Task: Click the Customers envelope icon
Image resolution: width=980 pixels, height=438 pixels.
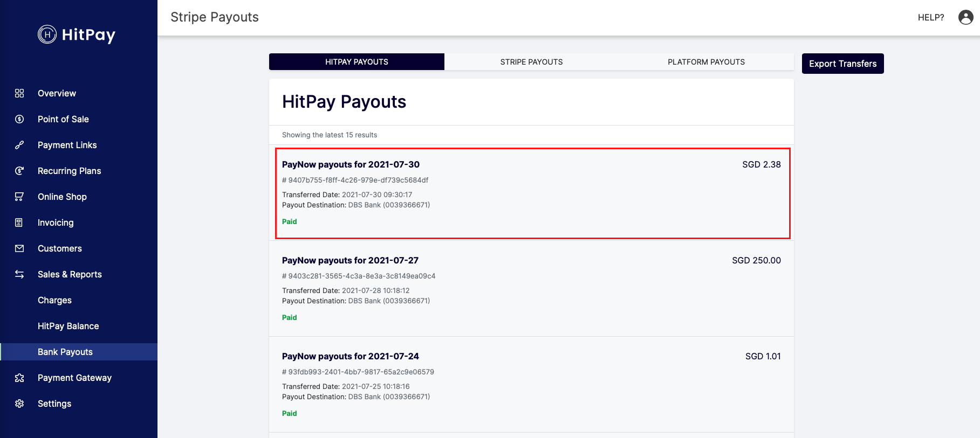Action: [x=19, y=248]
